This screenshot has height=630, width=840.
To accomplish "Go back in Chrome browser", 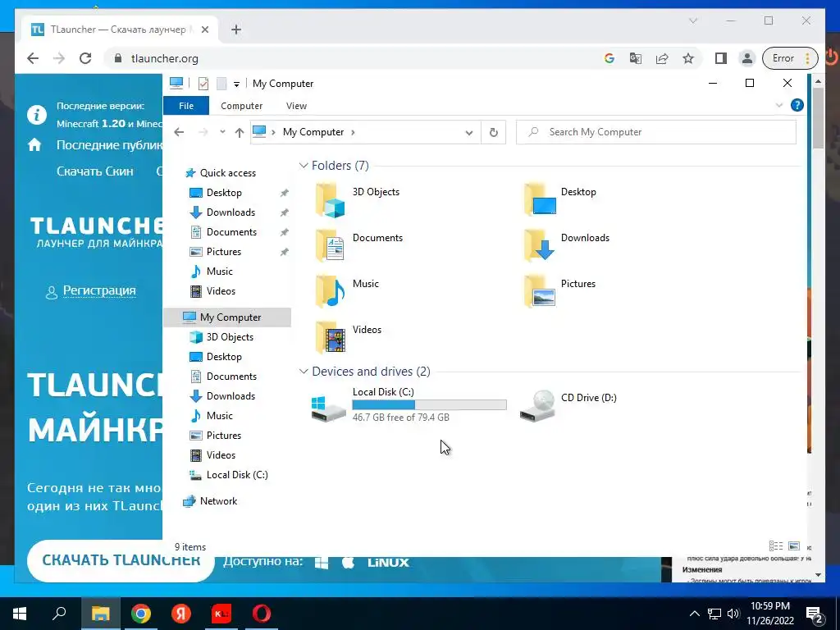I will [33, 58].
